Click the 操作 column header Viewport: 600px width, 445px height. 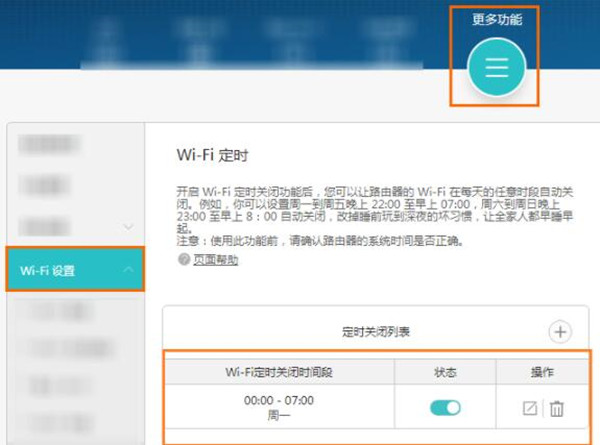(x=542, y=372)
